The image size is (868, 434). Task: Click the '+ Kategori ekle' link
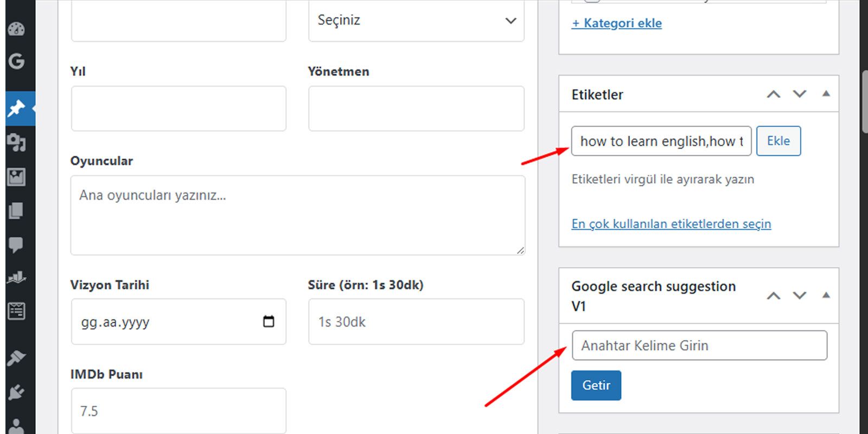(617, 23)
